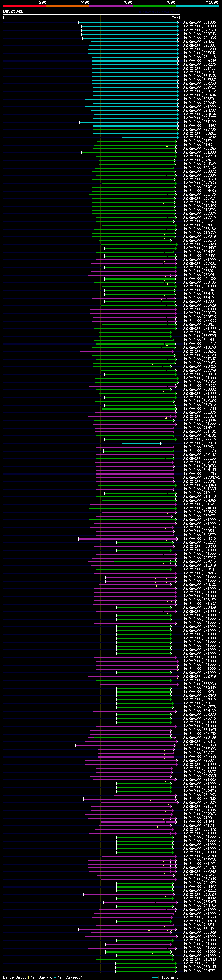This screenshot has width=222, height=980.
Task: Select the UniRef100_Q6YVE7 label
Action: 199,88
